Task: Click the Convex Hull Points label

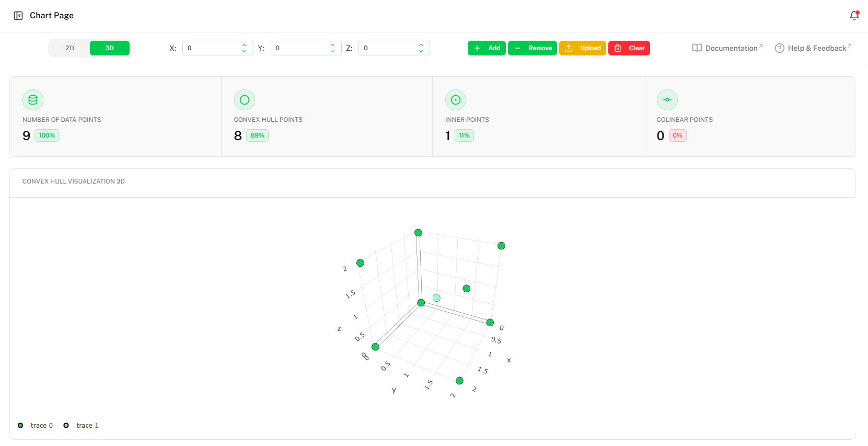Action: 268,120
